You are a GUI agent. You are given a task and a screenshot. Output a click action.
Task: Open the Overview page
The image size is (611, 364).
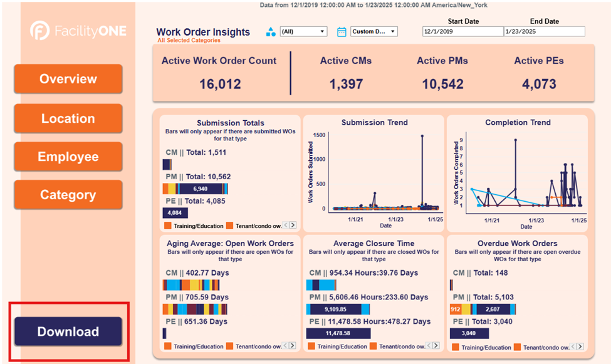click(x=68, y=79)
